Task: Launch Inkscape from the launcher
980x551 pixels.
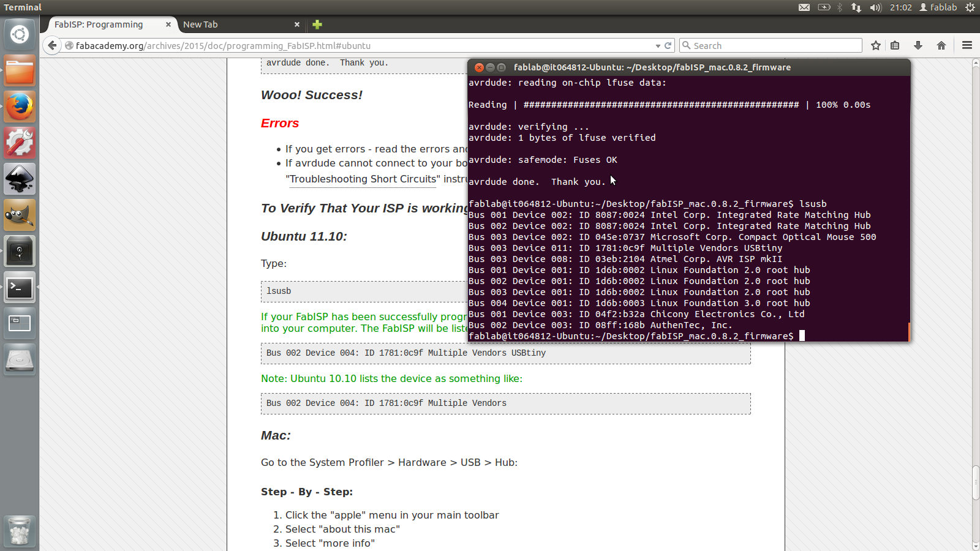Action: coord(20,179)
